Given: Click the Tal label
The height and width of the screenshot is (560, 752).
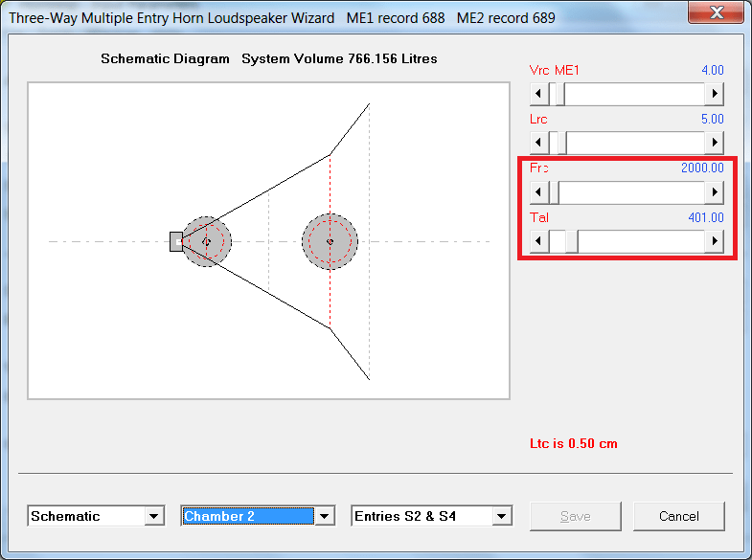Looking at the screenshot, I should coord(539,217).
